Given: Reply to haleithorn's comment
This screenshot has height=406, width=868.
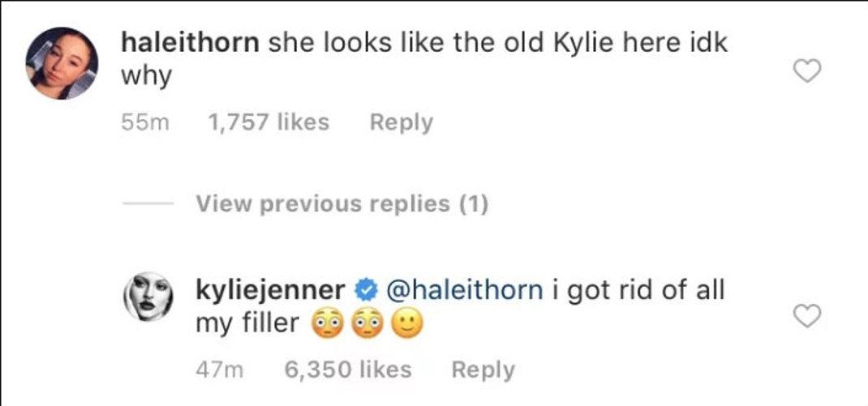Looking at the screenshot, I should tap(402, 123).
